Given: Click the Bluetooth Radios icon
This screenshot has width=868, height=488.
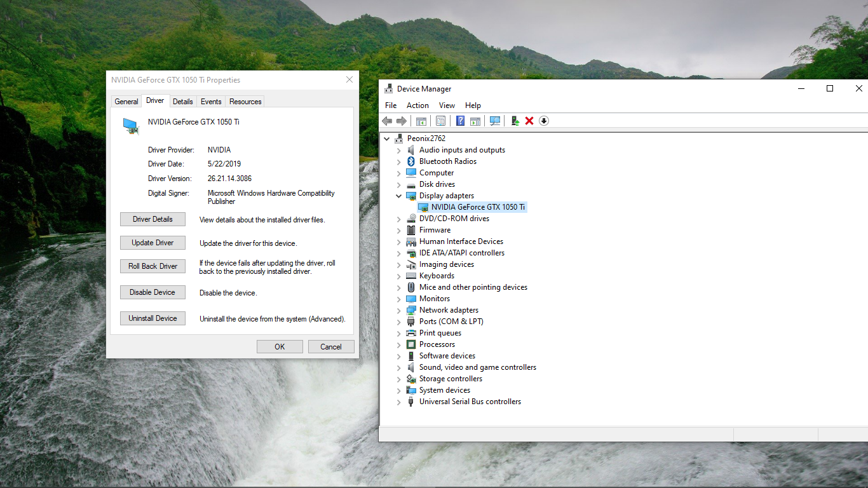Looking at the screenshot, I should pyautogui.click(x=411, y=161).
